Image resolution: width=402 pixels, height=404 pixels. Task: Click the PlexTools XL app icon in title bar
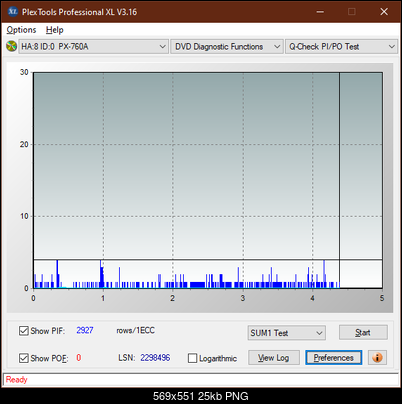[13, 12]
